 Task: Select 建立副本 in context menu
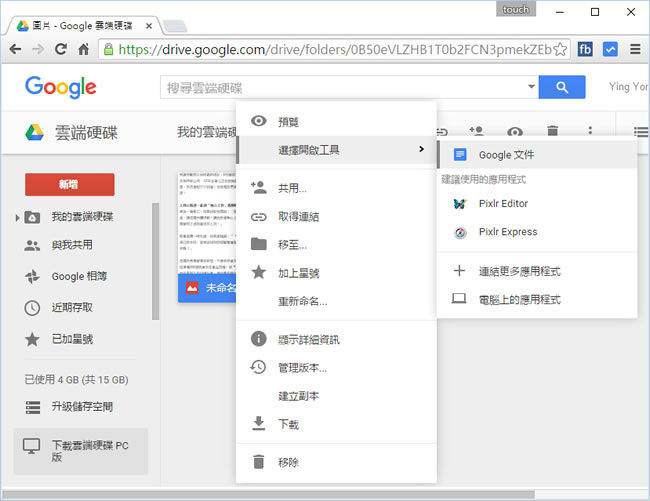[x=336, y=396]
